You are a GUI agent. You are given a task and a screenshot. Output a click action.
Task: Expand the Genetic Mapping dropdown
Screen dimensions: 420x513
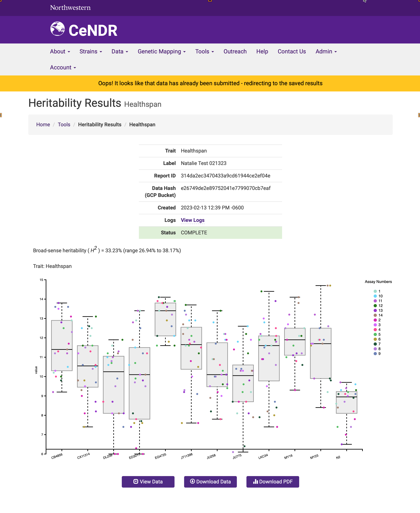162,51
